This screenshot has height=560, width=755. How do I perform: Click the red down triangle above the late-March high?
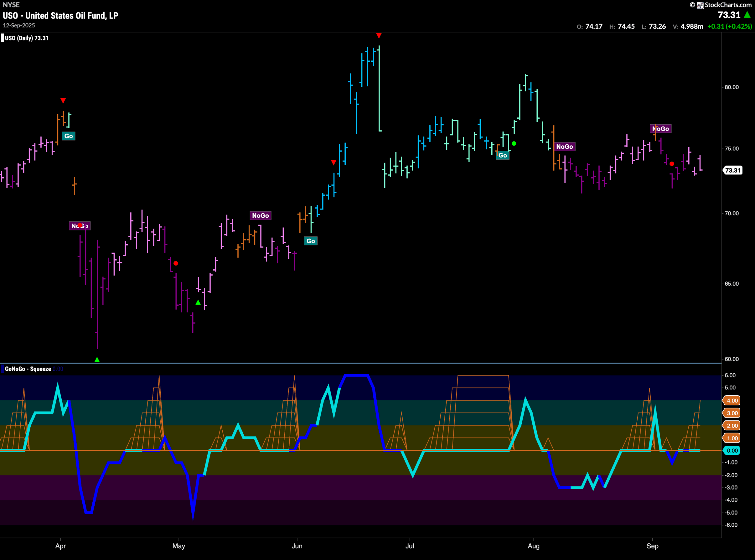click(63, 101)
